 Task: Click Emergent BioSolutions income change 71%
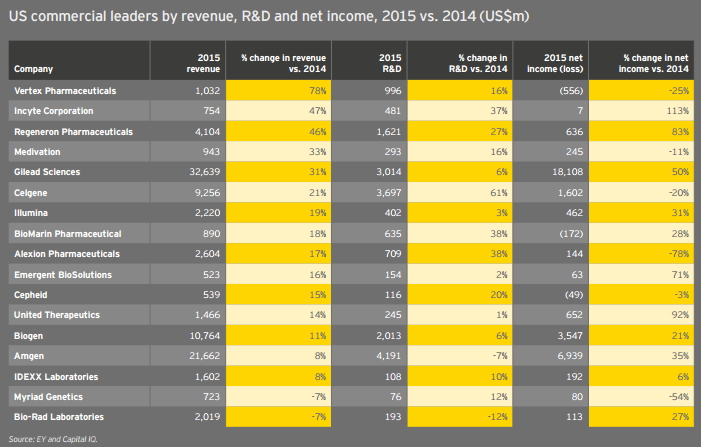(680, 275)
